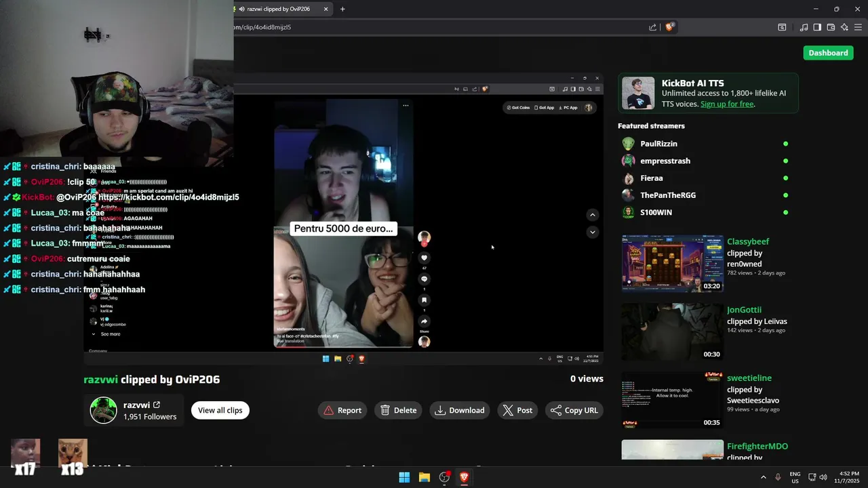Play the sweetieline clip thumbnail
The height and width of the screenshot is (488, 868).
coord(673,400)
